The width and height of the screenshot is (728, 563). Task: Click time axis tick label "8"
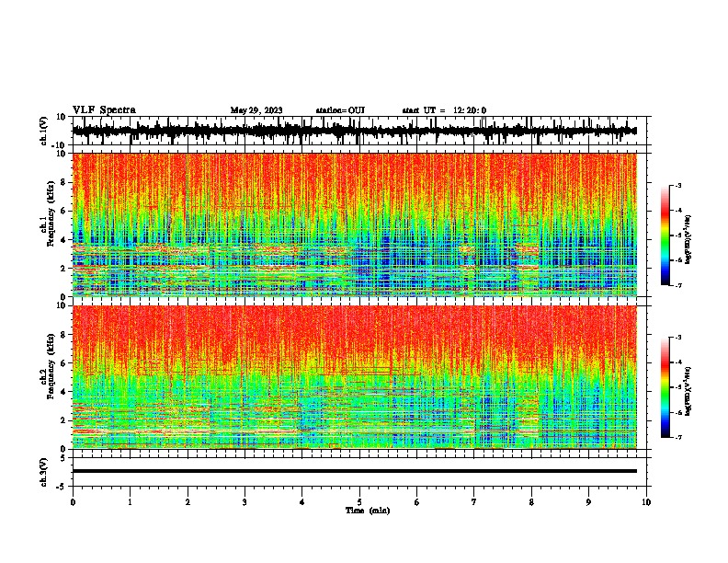(531, 502)
